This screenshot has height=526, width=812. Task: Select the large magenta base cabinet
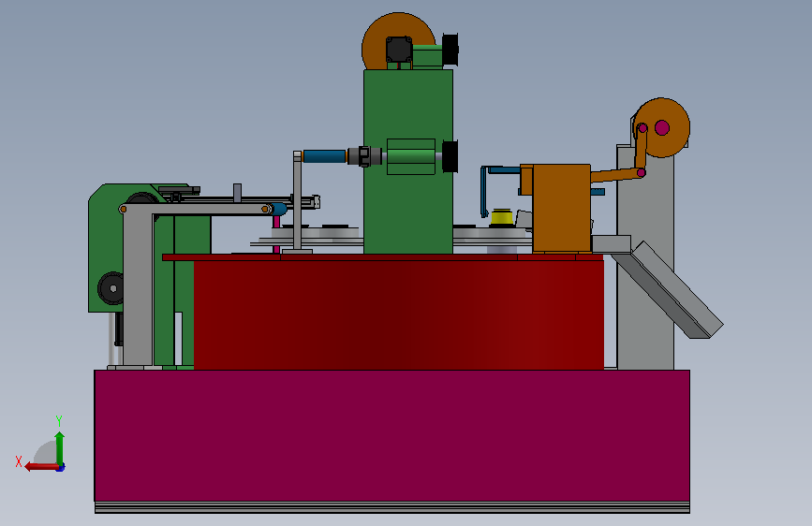(391, 436)
